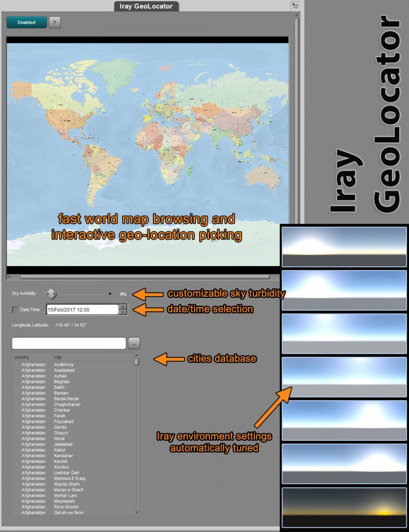The image size is (409, 532).
Task: Click the cities list scroll up arrow
Action: (137, 356)
